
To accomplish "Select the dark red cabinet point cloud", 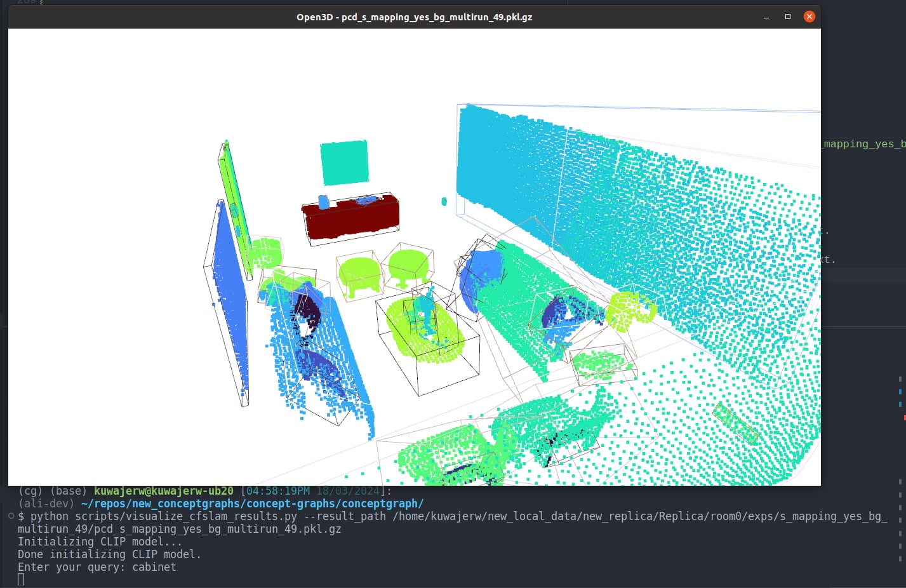I will [x=351, y=218].
